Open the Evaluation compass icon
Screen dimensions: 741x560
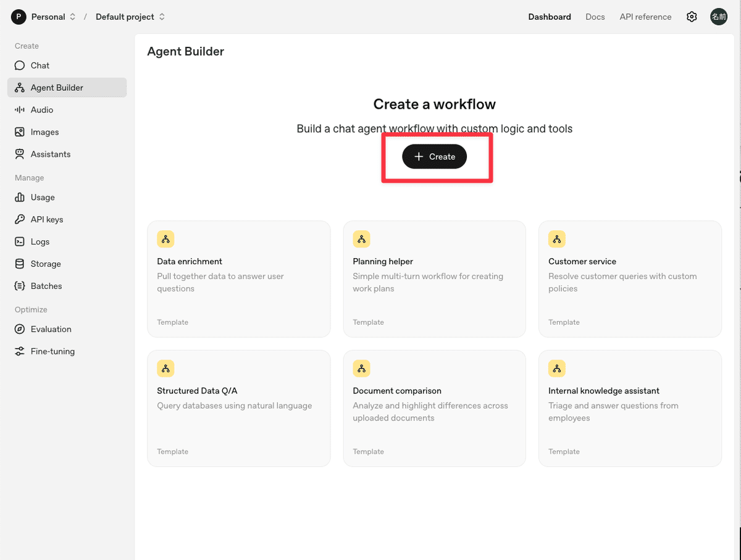pos(20,330)
